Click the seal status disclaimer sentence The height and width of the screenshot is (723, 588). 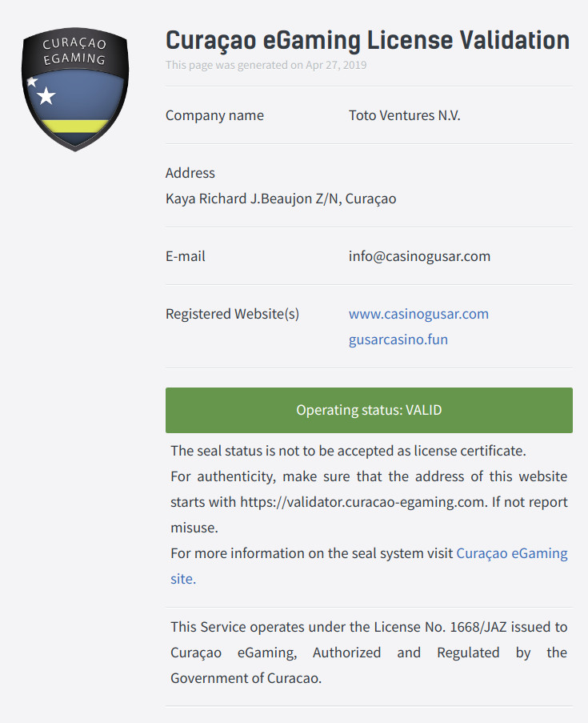(348, 451)
